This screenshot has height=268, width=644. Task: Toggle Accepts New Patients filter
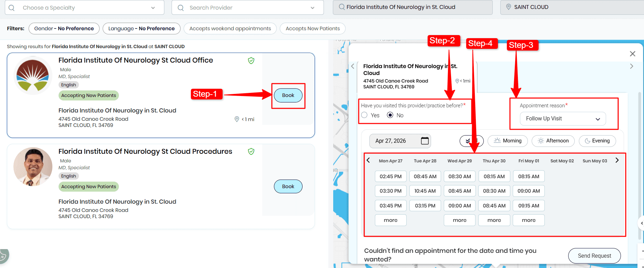coord(313,29)
